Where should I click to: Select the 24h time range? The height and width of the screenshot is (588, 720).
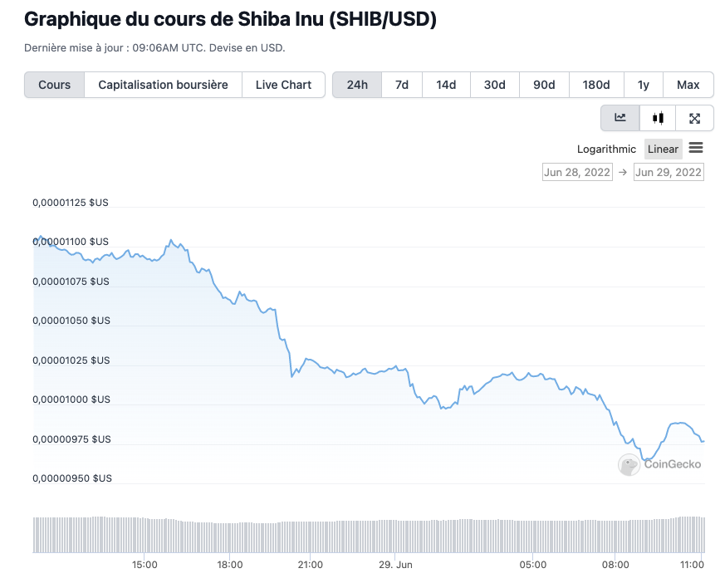tap(357, 85)
